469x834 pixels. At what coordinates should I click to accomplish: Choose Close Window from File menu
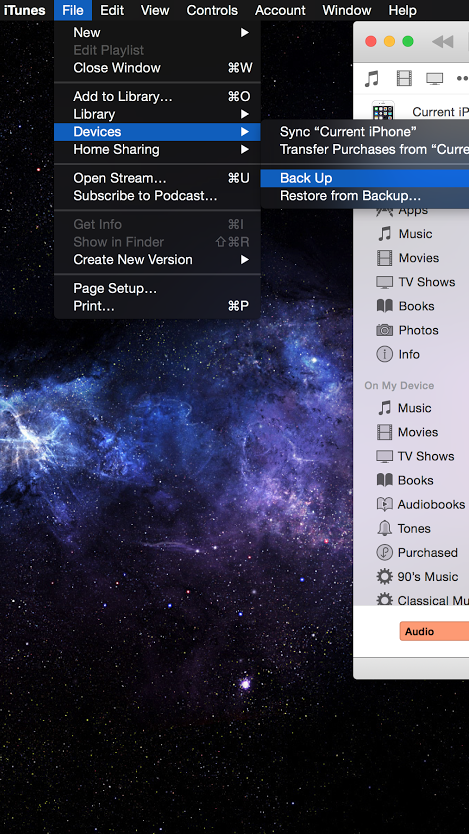click(157, 68)
